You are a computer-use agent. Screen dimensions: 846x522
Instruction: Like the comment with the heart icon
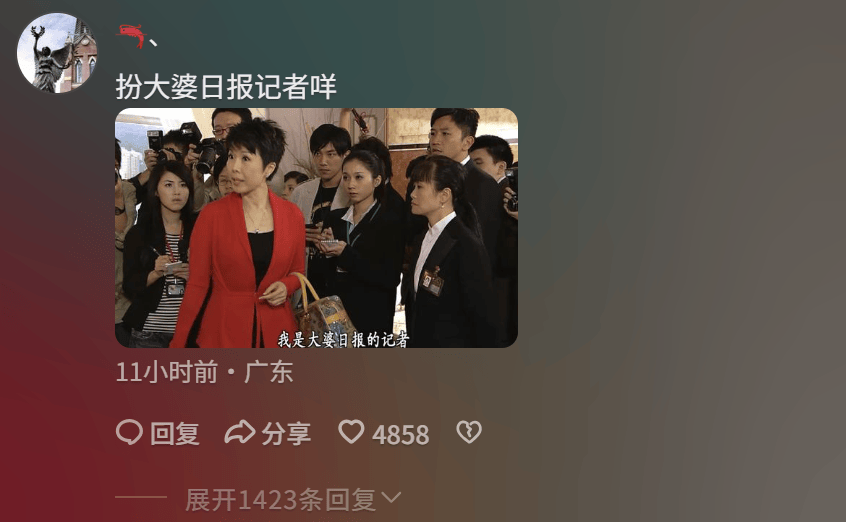(351, 432)
